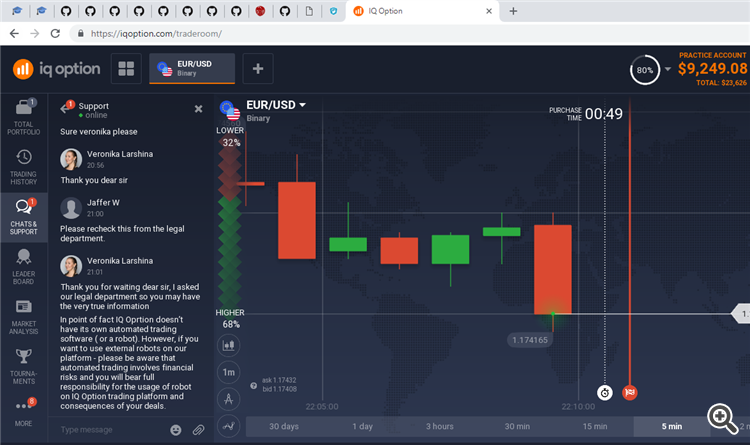Click the 'Sure veronika please' message
Screen dimensions: 750x445
99,132
